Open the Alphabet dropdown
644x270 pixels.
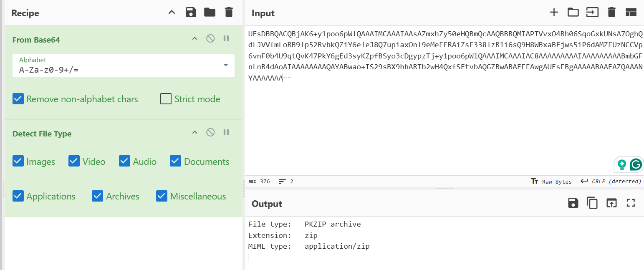pos(226,66)
